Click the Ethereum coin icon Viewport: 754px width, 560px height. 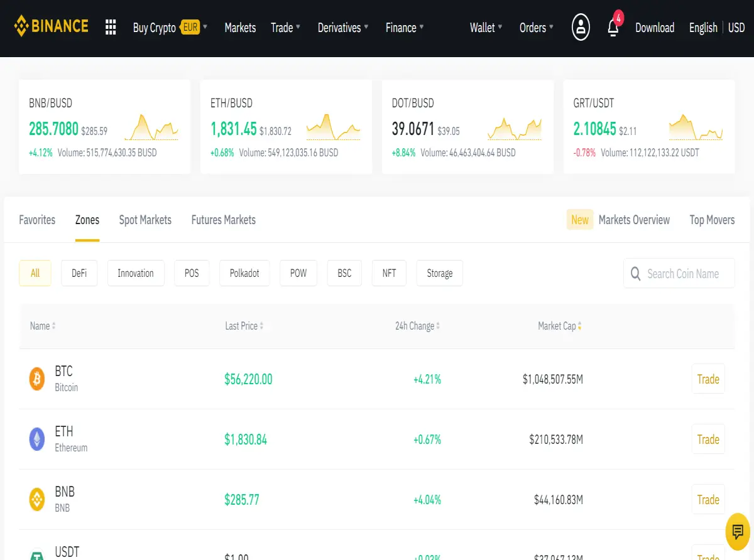[37, 439]
